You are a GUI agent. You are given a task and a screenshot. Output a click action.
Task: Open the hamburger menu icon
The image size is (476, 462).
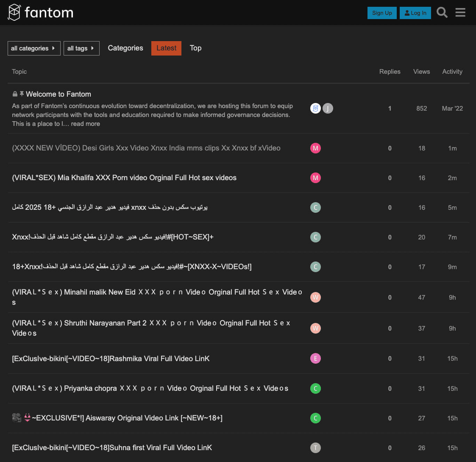(460, 13)
